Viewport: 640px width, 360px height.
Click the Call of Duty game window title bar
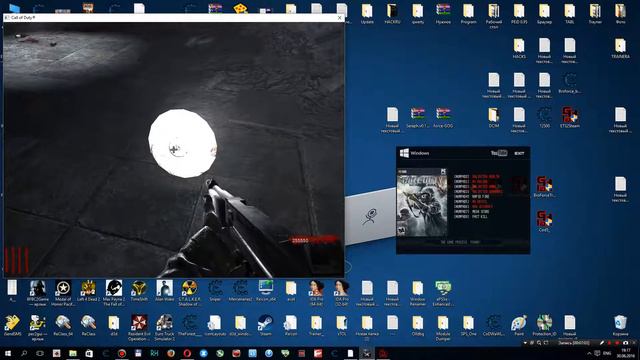[x=174, y=18]
